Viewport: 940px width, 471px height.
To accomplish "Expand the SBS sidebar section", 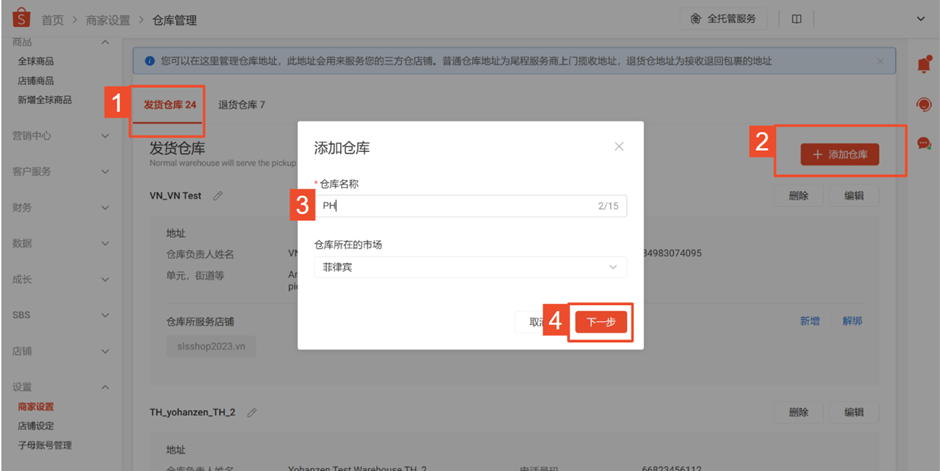I will [x=106, y=315].
